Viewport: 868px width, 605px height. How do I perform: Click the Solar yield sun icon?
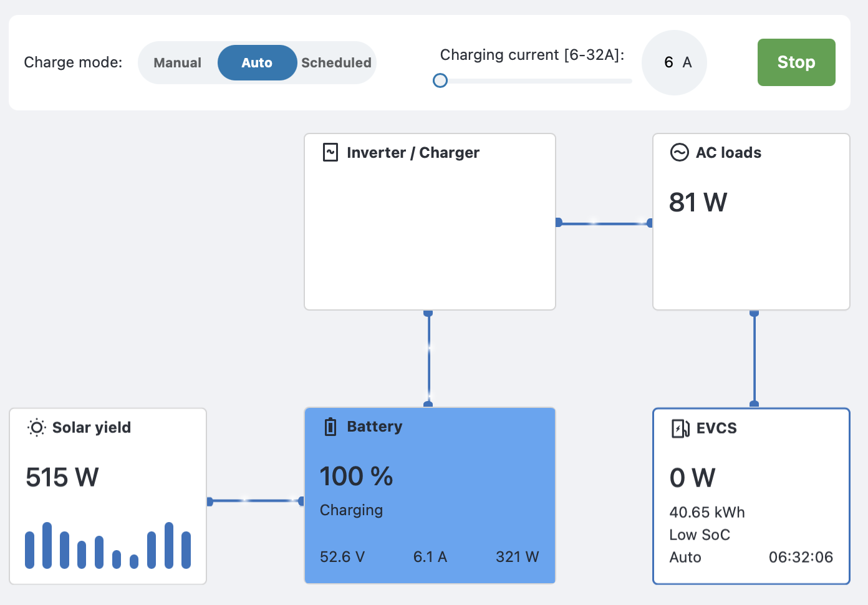(x=37, y=427)
